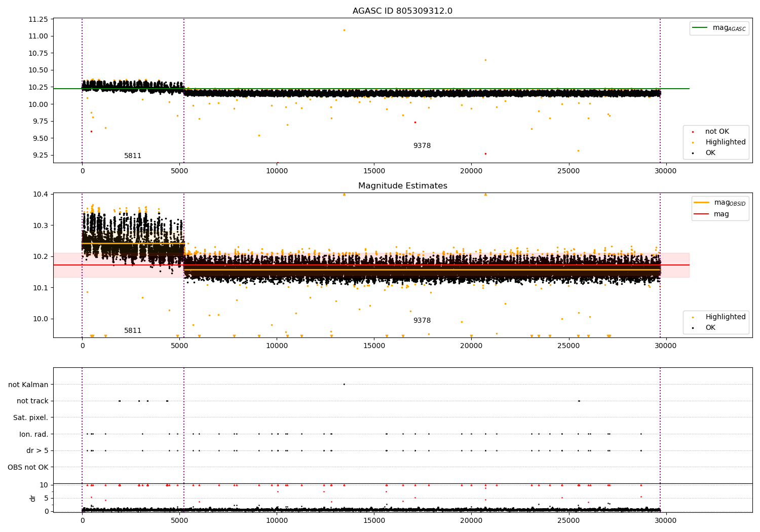Click the "11.00" y-axis tick label

click(x=39, y=36)
